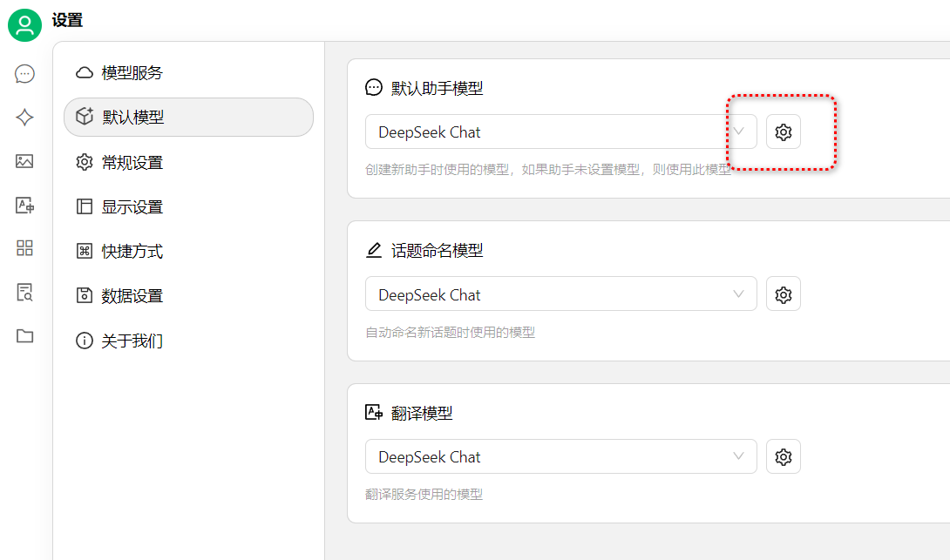950x560 pixels.
Task: Expand the 翻译模型 model dropdown
Action: click(x=560, y=457)
